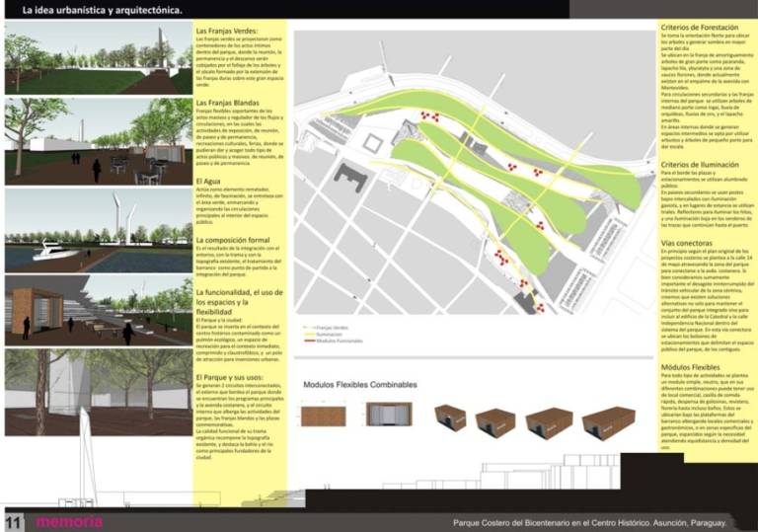Click the 'El Agua' section heading
This screenshot has height=532, width=758.
click(208, 182)
